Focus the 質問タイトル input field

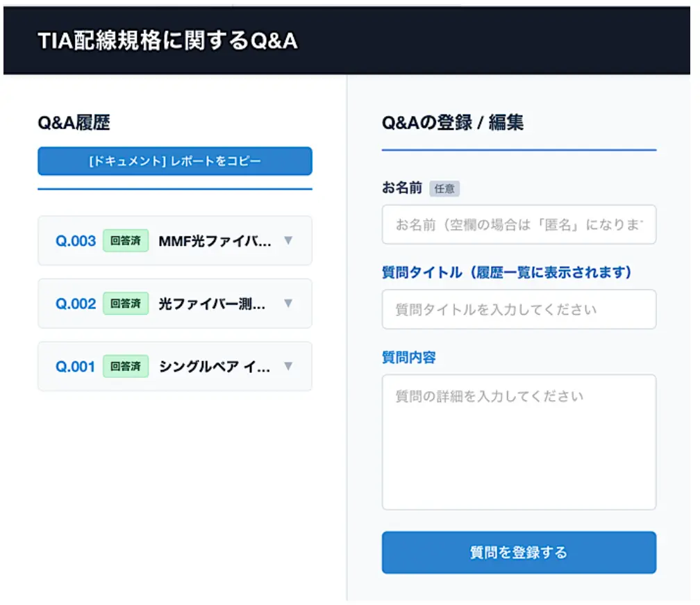(519, 309)
